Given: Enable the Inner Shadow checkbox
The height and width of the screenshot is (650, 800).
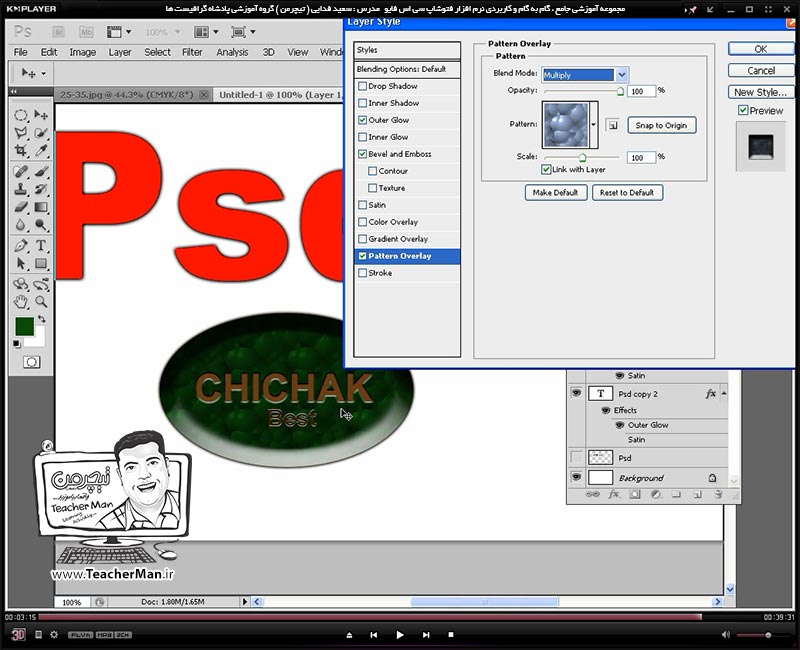Looking at the screenshot, I should click(x=362, y=103).
